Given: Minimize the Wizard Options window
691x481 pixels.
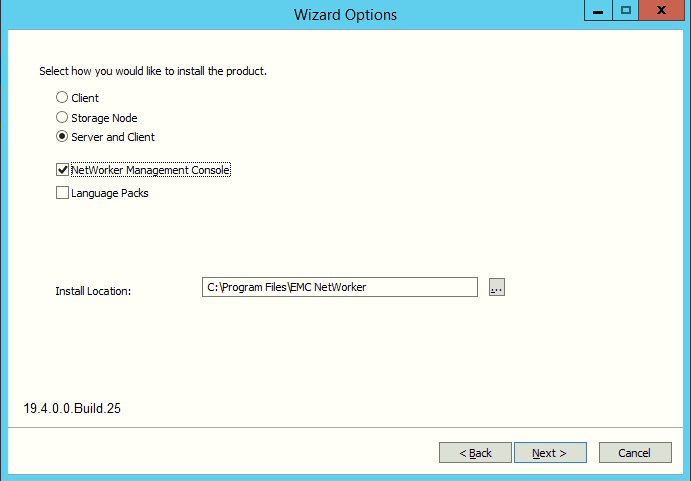Looking at the screenshot, I should pyautogui.click(x=596, y=11).
